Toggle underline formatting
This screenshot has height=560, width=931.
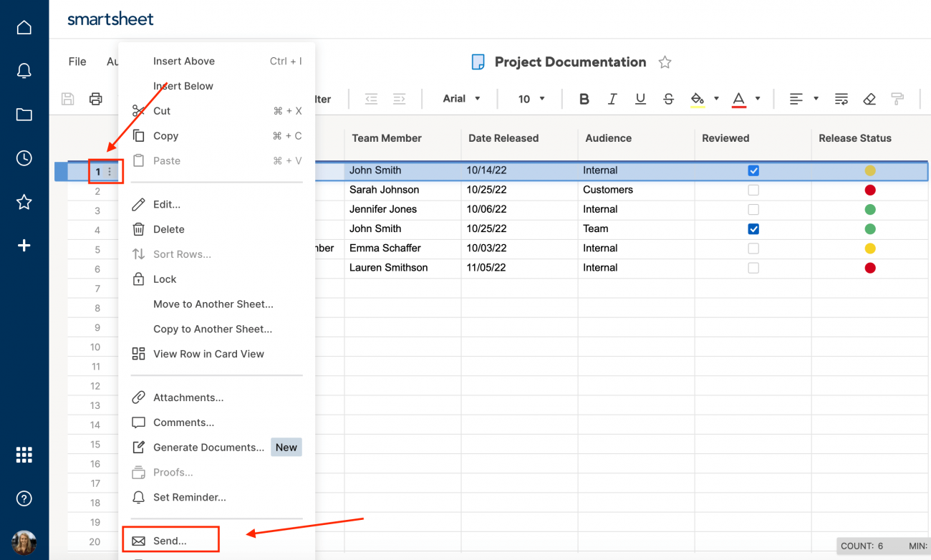(640, 99)
